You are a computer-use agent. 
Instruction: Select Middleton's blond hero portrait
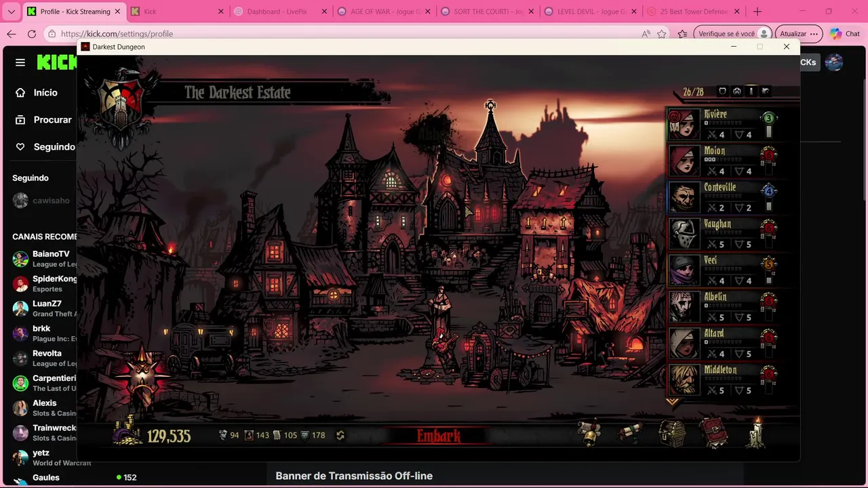pyautogui.click(x=684, y=380)
